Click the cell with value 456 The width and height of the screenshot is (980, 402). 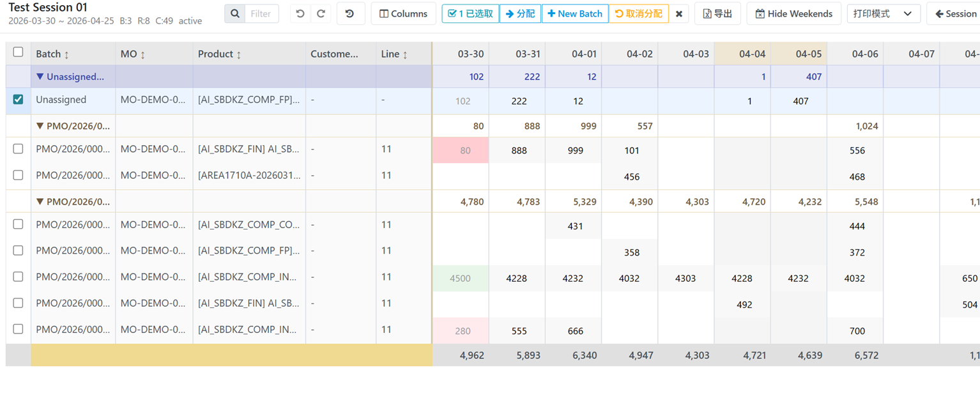tap(630, 176)
